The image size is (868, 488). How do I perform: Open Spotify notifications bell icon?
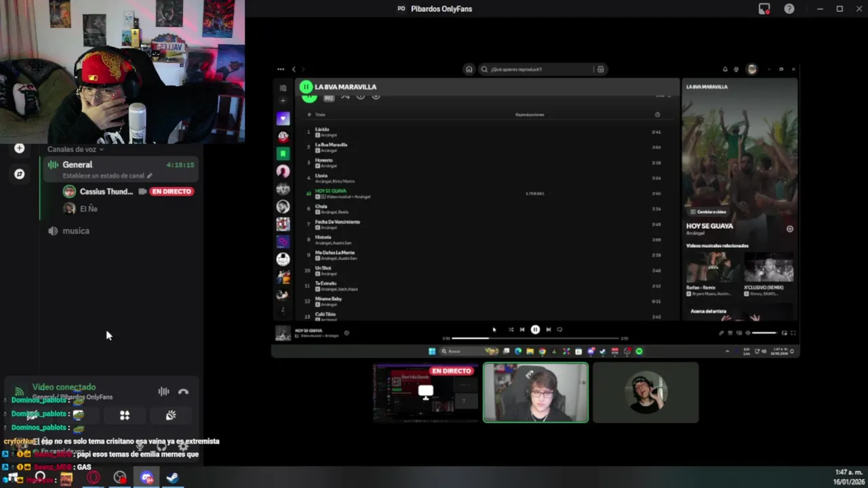725,69
